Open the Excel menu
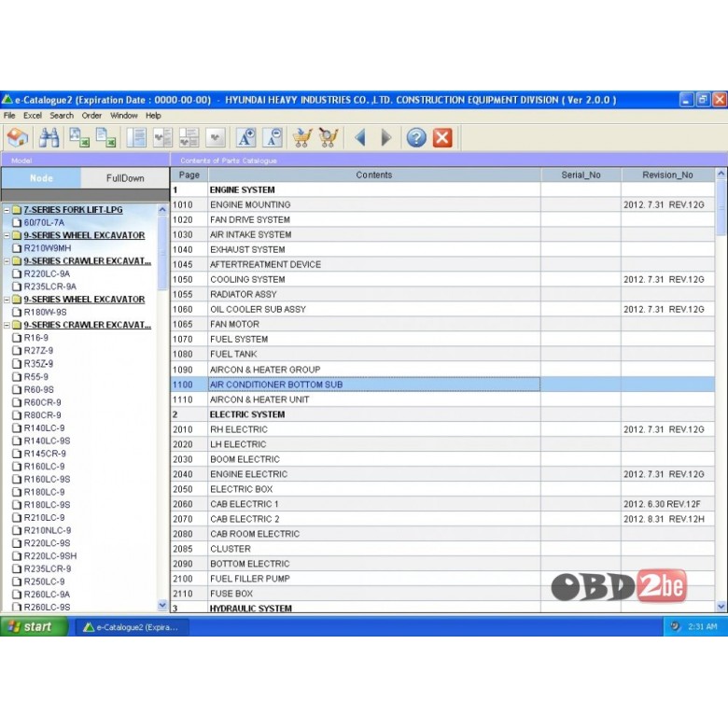Viewport: 728px width, 728px height. tap(33, 116)
